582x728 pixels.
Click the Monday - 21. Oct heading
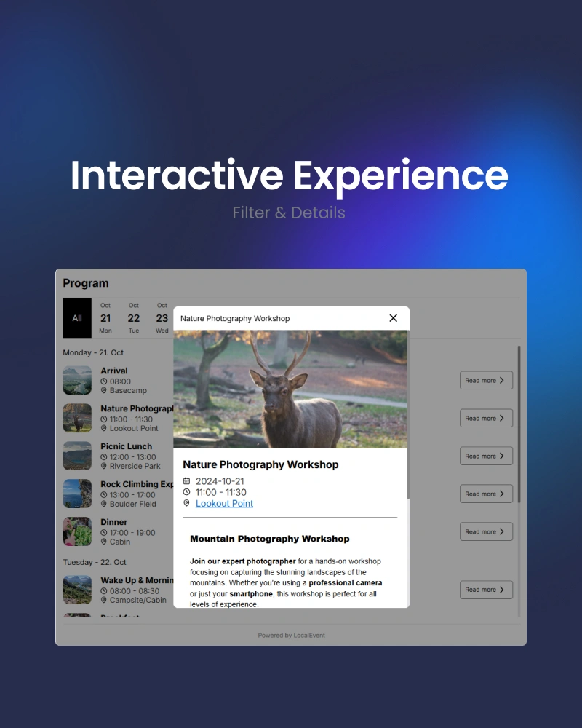93,352
